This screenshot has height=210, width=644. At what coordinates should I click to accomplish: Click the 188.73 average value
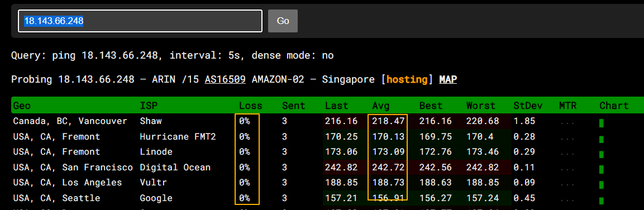[388, 183]
